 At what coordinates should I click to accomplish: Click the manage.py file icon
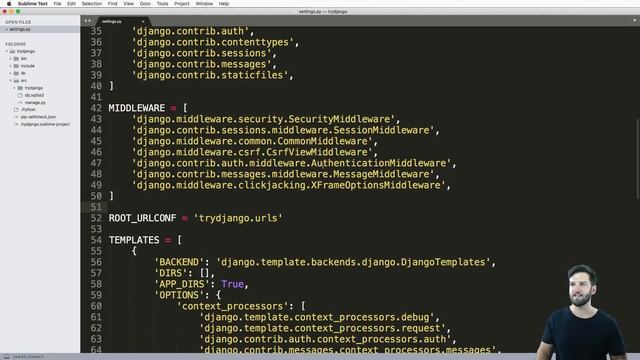(20, 102)
